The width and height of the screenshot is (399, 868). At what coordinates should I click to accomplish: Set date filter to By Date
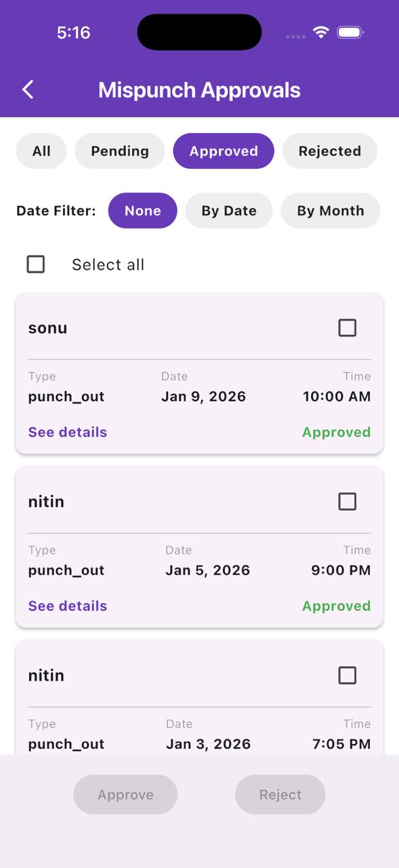229,211
